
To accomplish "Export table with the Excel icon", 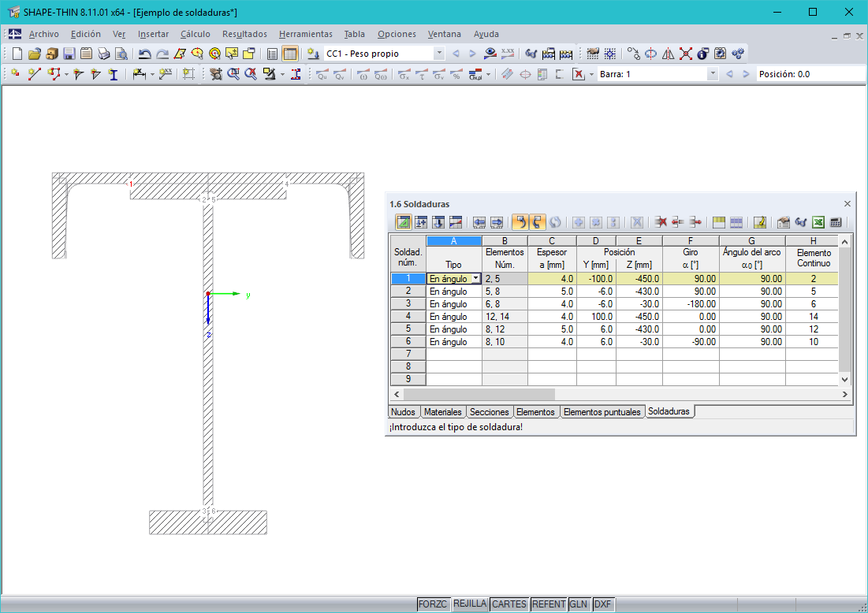I will pyautogui.click(x=818, y=222).
